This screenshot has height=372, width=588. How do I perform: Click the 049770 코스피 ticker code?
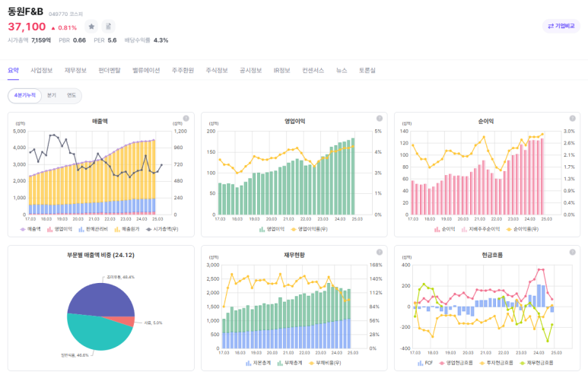click(65, 14)
